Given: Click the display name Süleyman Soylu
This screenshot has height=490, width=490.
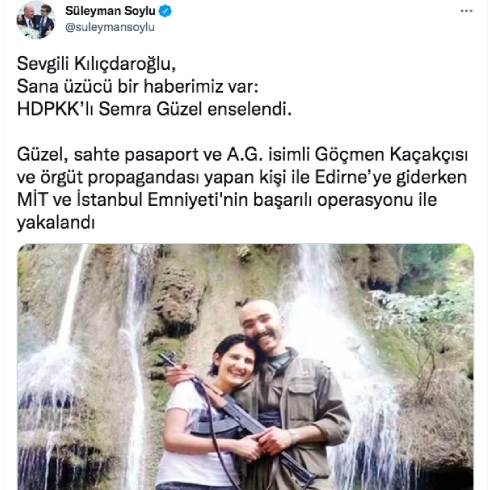Looking at the screenshot, I should click(x=110, y=11).
